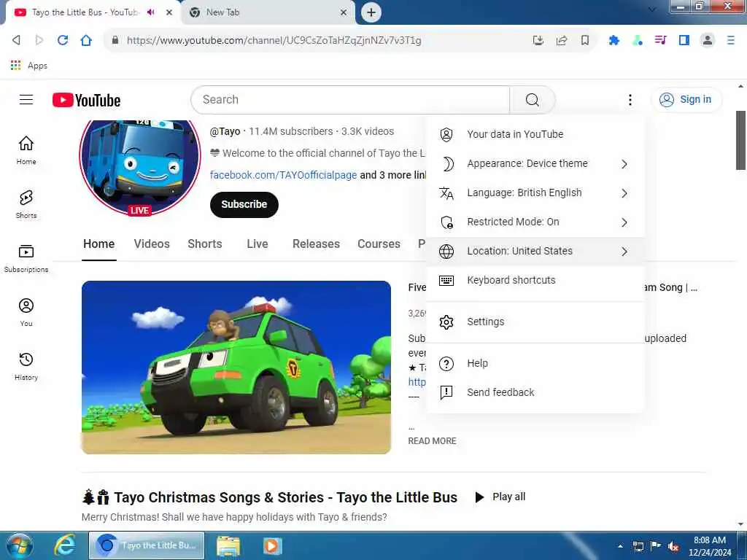This screenshot has width=747, height=560.
Task: Open the browser extensions puzzle icon
Action: pyautogui.click(x=614, y=41)
